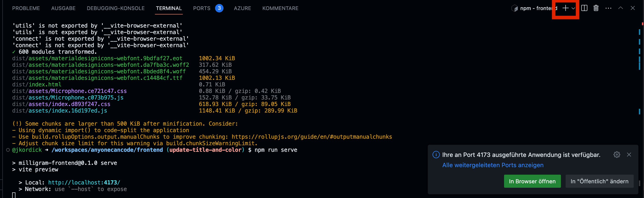
Task: Click In "Öffentlich" ändern
Action: [599, 181]
